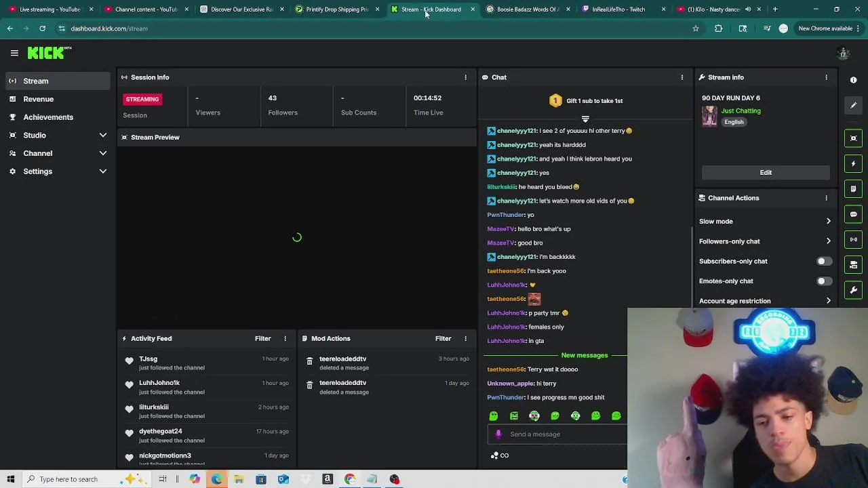
Task: Open Revenue in the sidebar
Action: [x=58, y=99]
